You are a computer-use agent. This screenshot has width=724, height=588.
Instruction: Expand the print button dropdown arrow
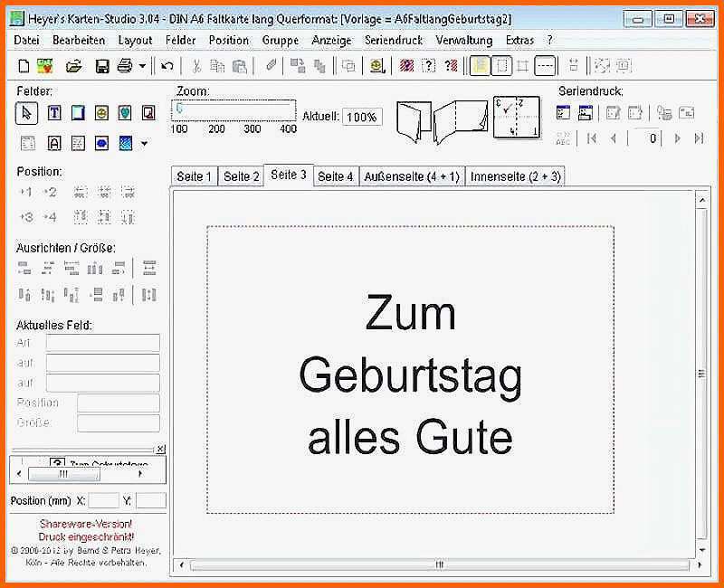pyautogui.click(x=142, y=66)
